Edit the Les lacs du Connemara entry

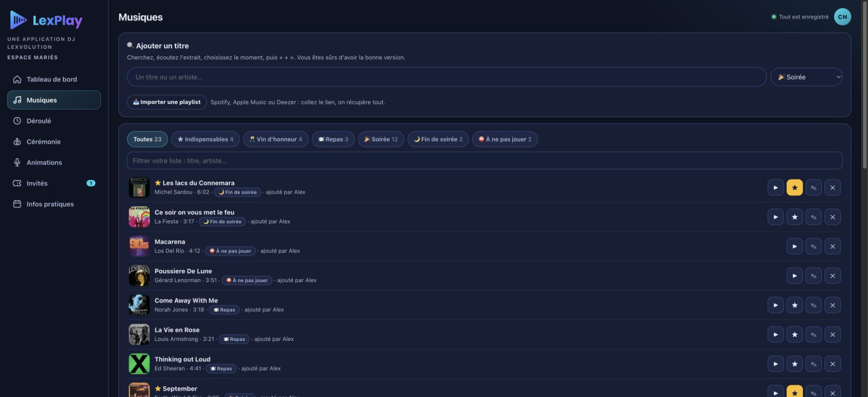click(x=814, y=187)
